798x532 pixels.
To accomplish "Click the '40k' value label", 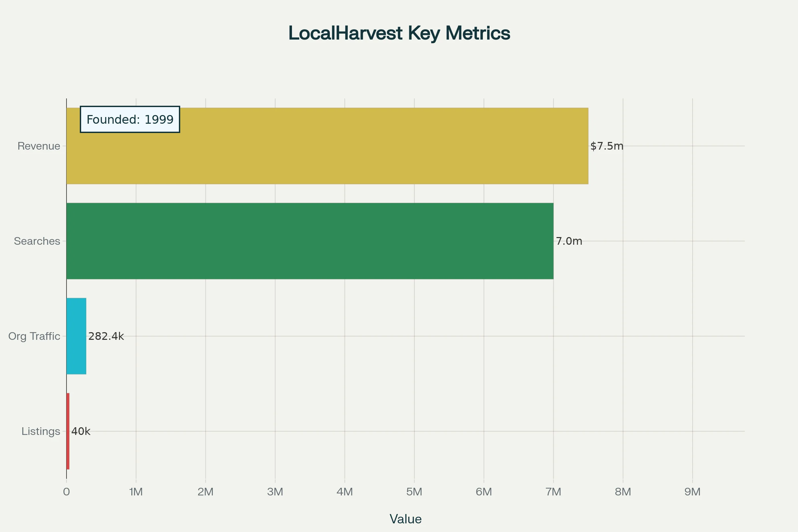I will 81,431.
